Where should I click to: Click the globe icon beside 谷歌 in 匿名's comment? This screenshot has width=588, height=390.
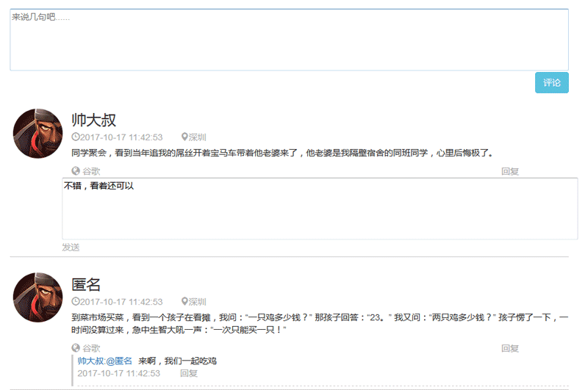(x=76, y=348)
